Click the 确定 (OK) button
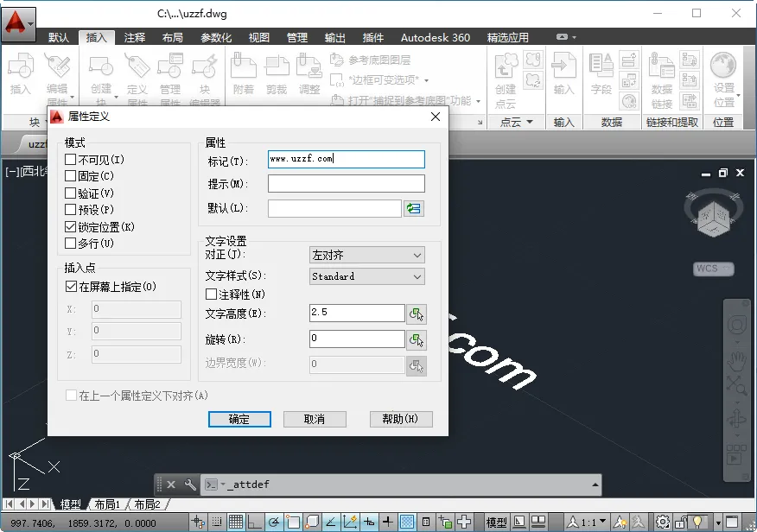Screen dimensions: 757x532 click(239, 419)
